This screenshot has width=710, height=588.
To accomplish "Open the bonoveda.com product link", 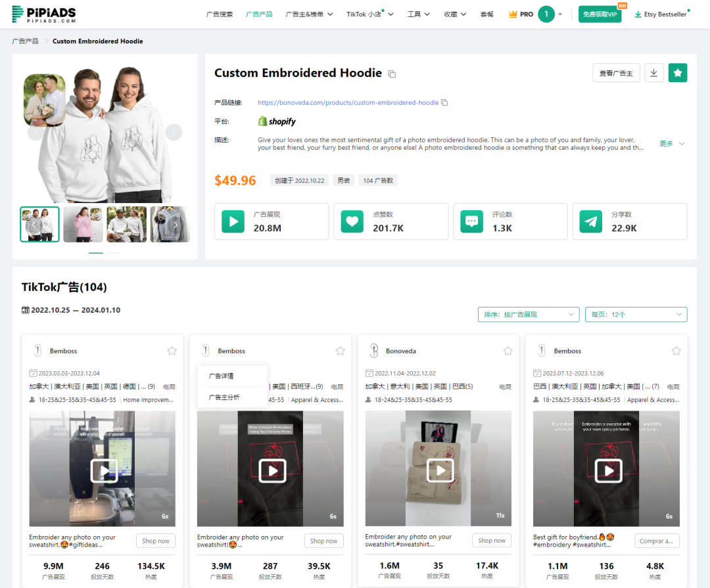I will pyautogui.click(x=348, y=102).
